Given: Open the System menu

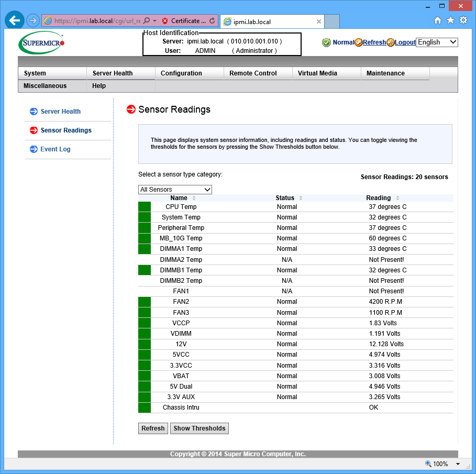Looking at the screenshot, I should click(52, 73).
